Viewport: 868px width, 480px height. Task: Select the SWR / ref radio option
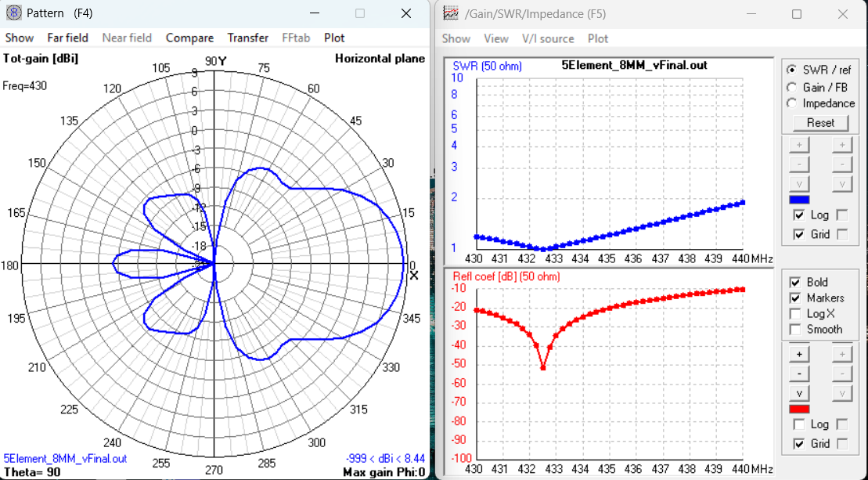click(792, 70)
